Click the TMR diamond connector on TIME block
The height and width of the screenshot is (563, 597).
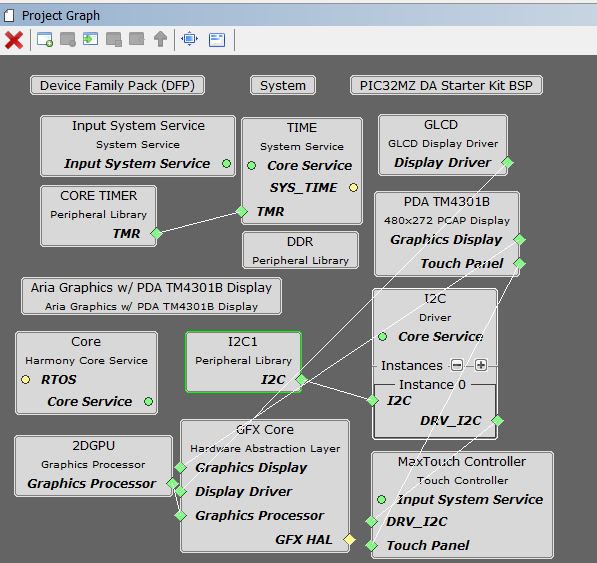point(241,211)
